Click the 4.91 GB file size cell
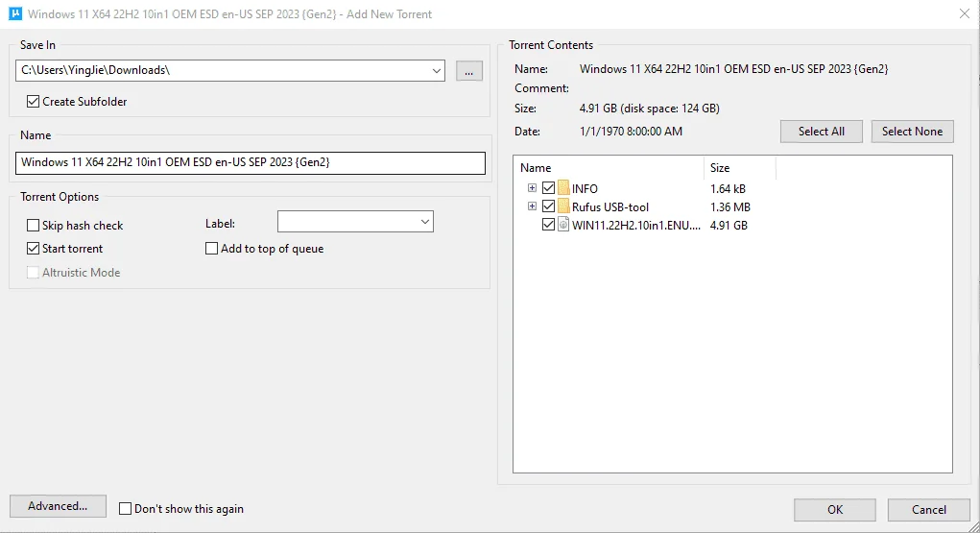The image size is (980, 533). pos(729,226)
